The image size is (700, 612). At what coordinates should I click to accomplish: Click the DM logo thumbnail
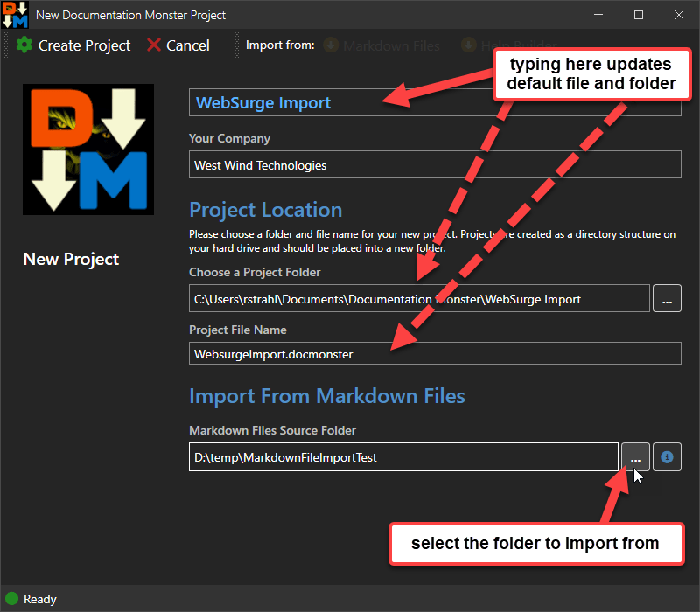(x=87, y=149)
